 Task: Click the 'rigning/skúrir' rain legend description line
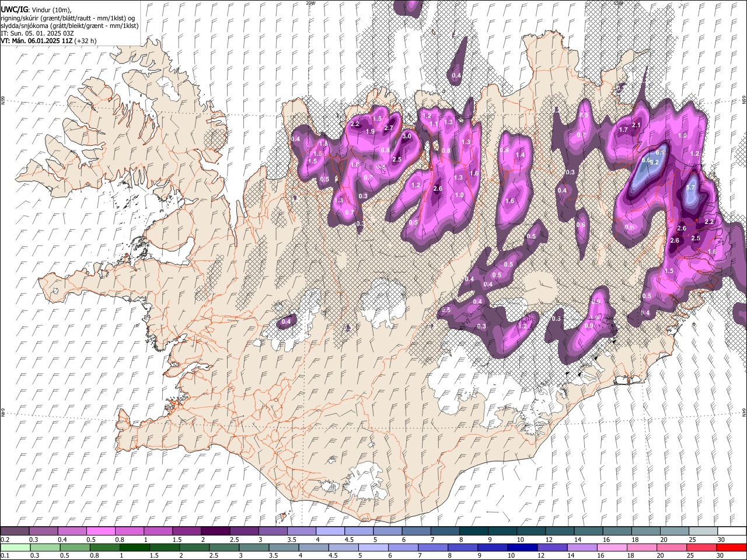pos(69,18)
